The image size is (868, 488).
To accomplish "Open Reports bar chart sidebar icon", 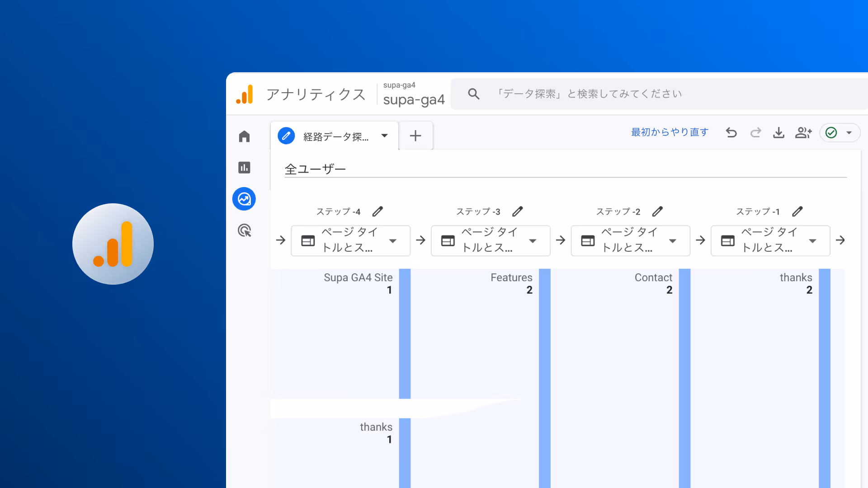I will click(x=244, y=168).
